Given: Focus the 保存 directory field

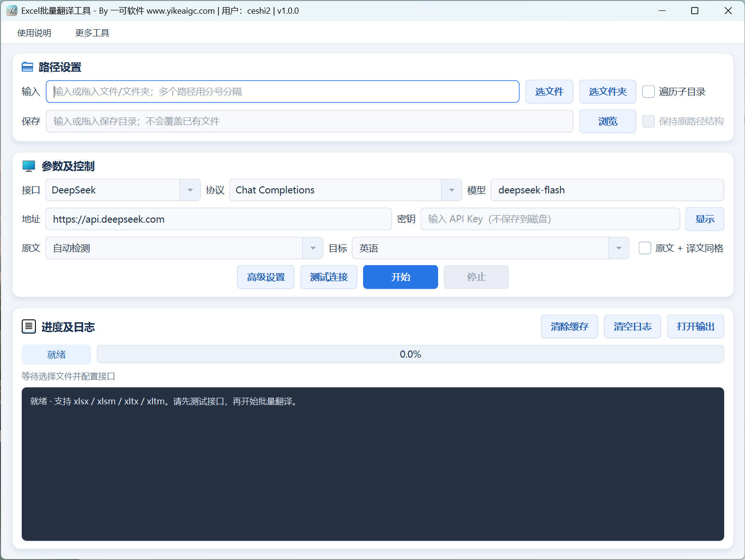Looking at the screenshot, I should [x=309, y=121].
